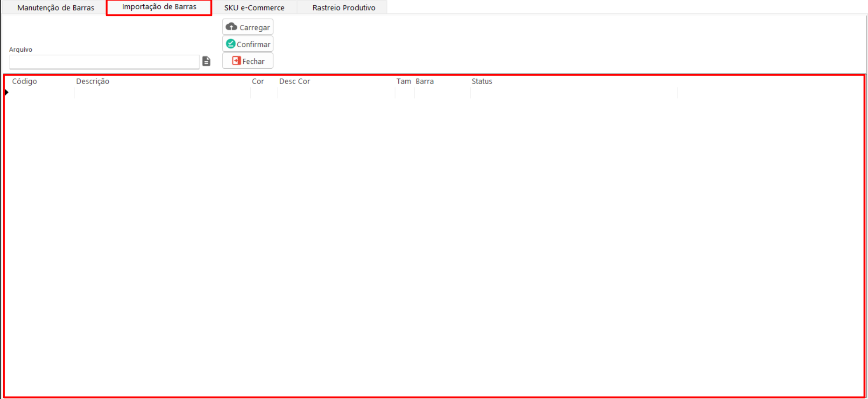868x399 pixels.
Task: Focus the Arquivo file path field
Action: click(x=104, y=62)
